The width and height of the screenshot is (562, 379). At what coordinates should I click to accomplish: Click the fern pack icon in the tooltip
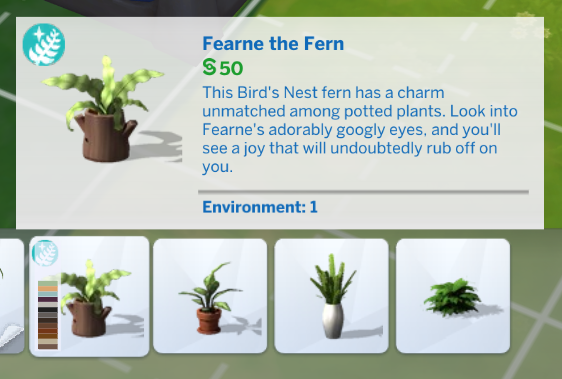click(x=44, y=44)
